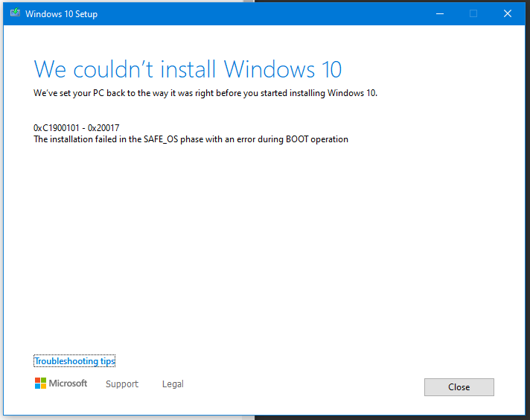Screen dimensions: 530x420
Task: Open the Troubleshooting tips link
Action: [74, 361]
